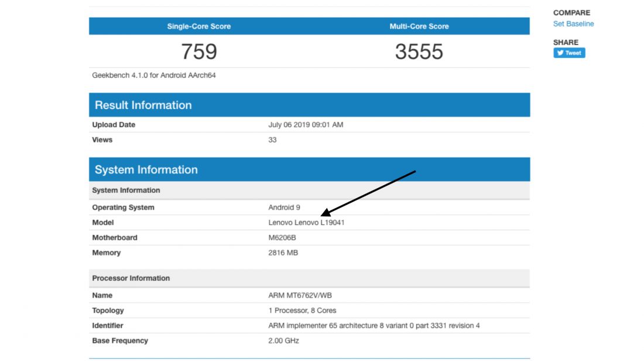Select the Multi-Core Score column header
Screen dimensions: 644x361
[x=419, y=26]
